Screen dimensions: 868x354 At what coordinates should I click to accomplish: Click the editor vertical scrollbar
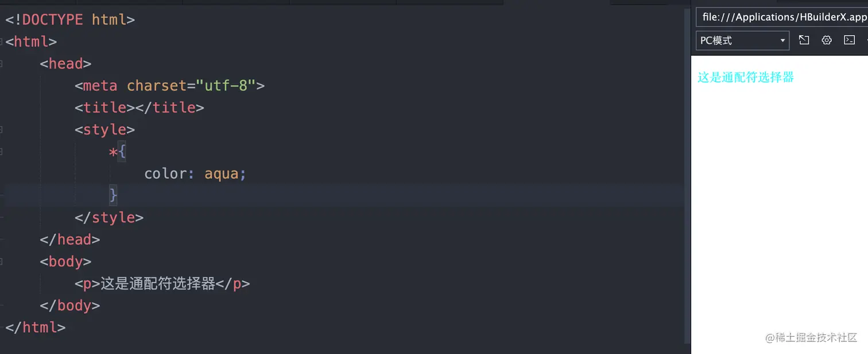pos(687,172)
